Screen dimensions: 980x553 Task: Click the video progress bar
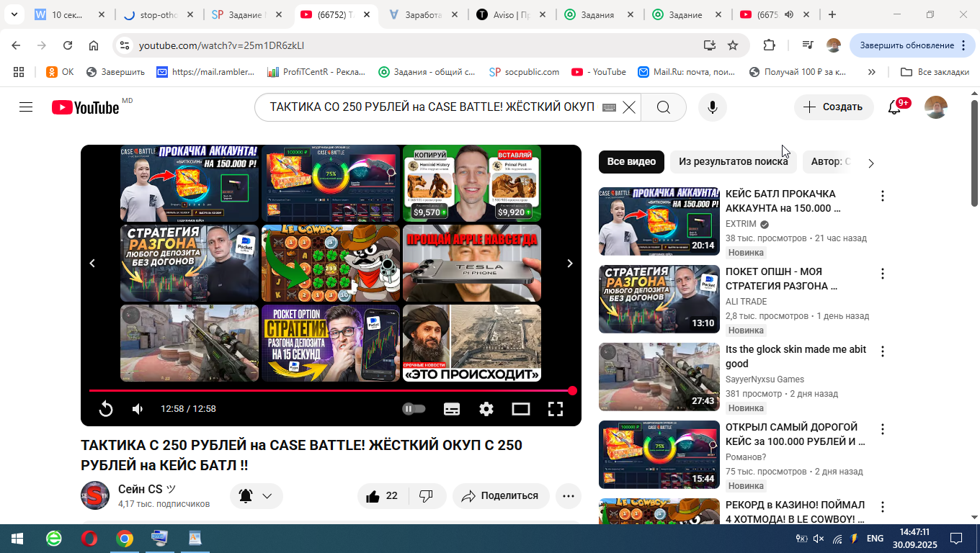[331, 391]
